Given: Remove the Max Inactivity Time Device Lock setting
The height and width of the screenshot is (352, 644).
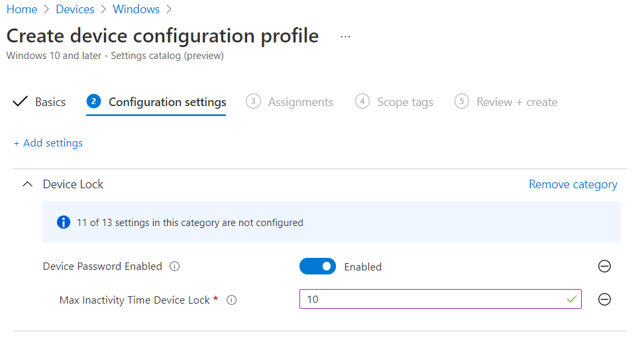Looking at the screenshot, I should click(x=604, y=300).
